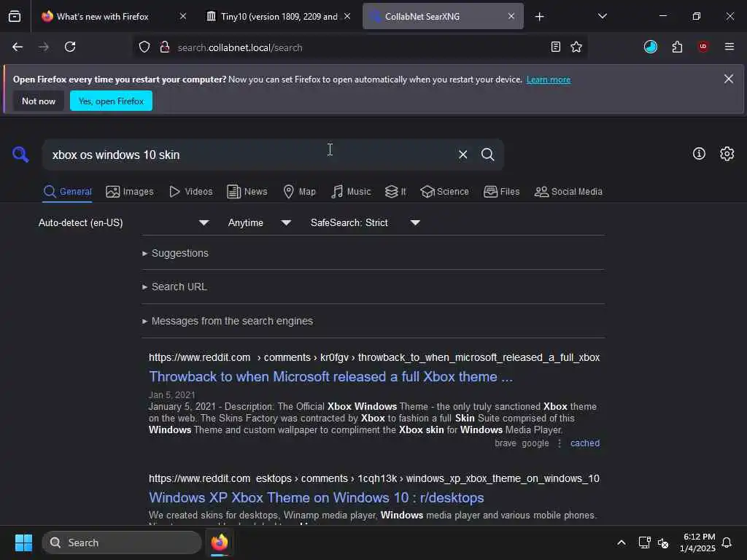747x560 pixels.
Task: Bookmark this page with the star icon
Action: 576,47
